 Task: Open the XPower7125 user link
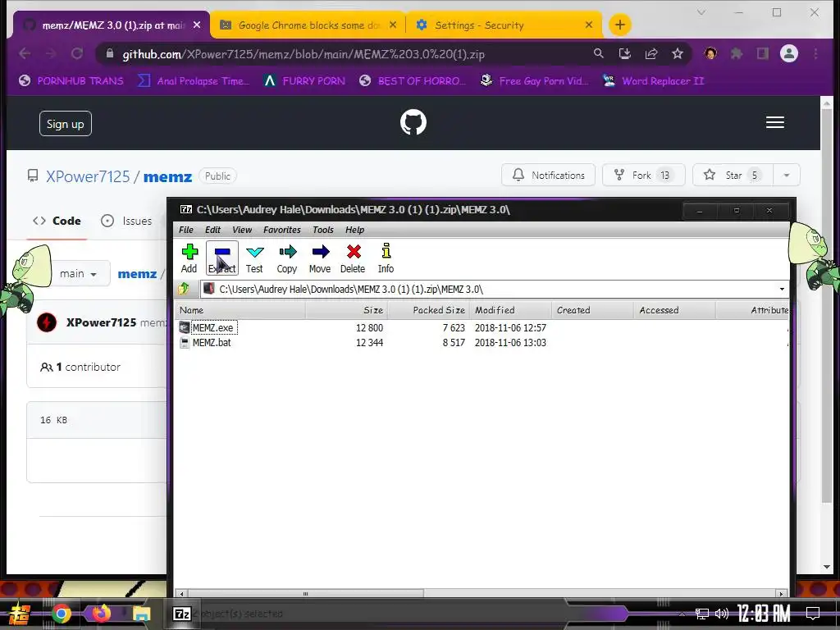pyautogui.click(x=88, y=176)
